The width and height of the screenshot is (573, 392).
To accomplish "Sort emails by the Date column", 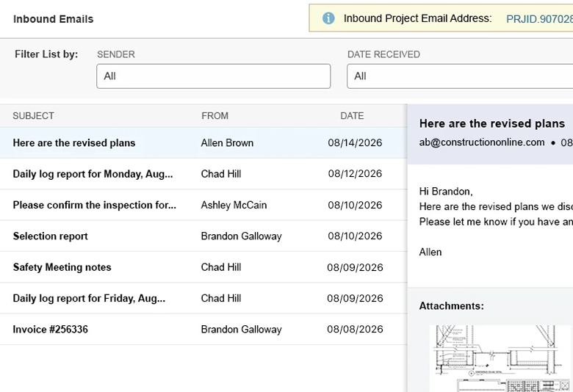I will tap(352, 116).
